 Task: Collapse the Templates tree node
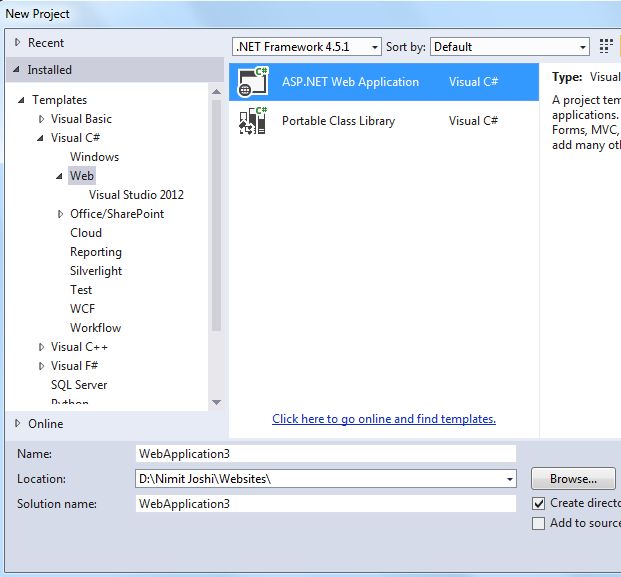pyautogui.click(x=21, y=100)
